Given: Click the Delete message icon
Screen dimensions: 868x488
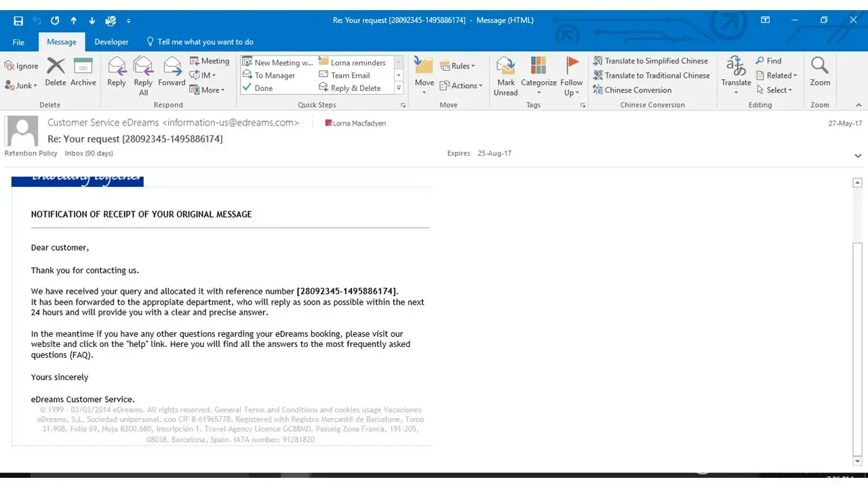Looking at the screenshot, I should (56, 72).
